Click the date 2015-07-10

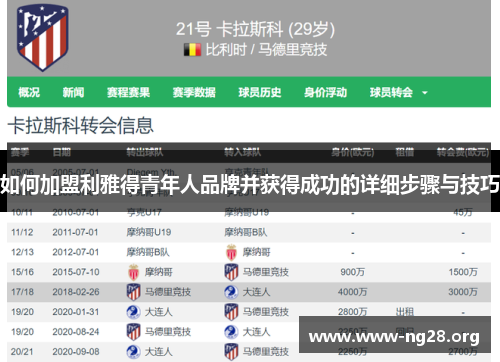coord(76,272)
